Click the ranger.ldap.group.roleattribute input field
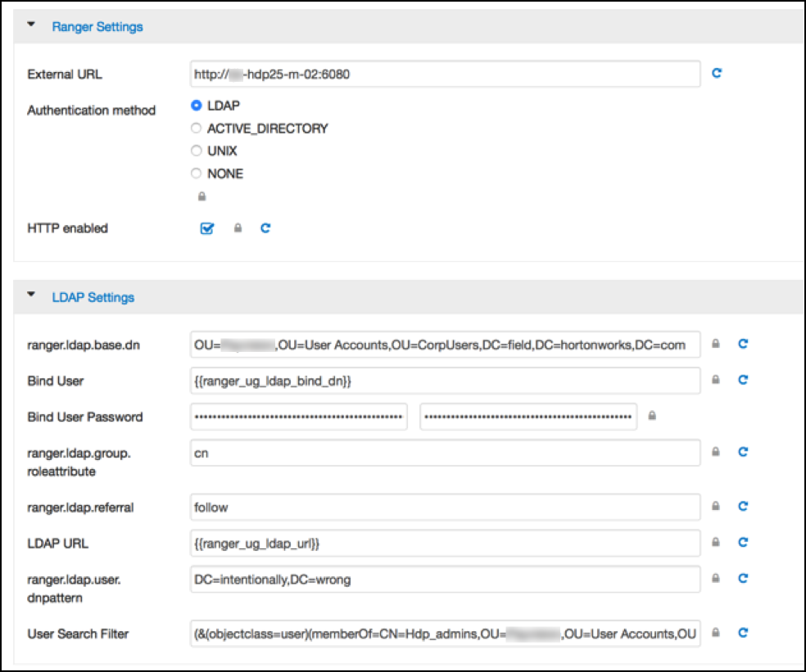The width and height of the screenshot is (806, 672). [445, 452]
